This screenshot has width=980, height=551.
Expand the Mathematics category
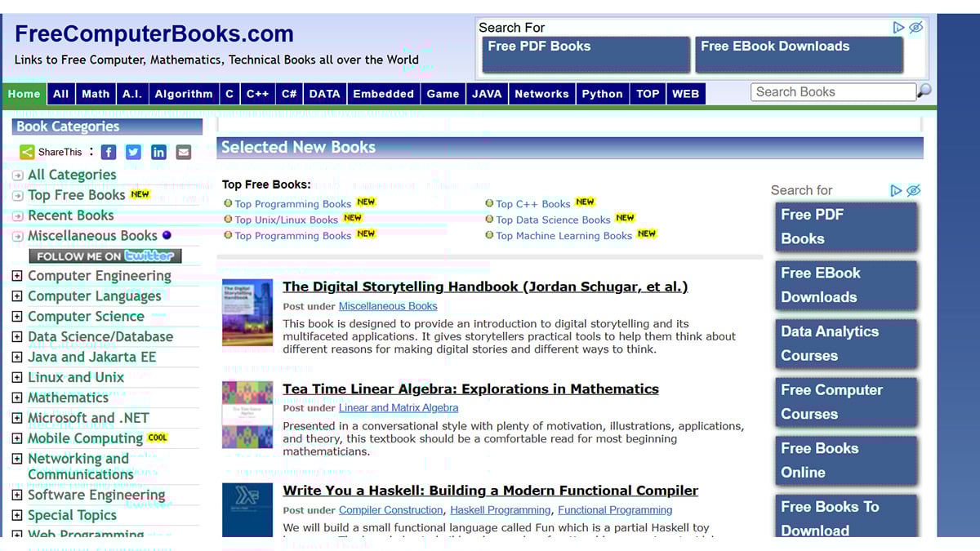[x=17, y=398]
